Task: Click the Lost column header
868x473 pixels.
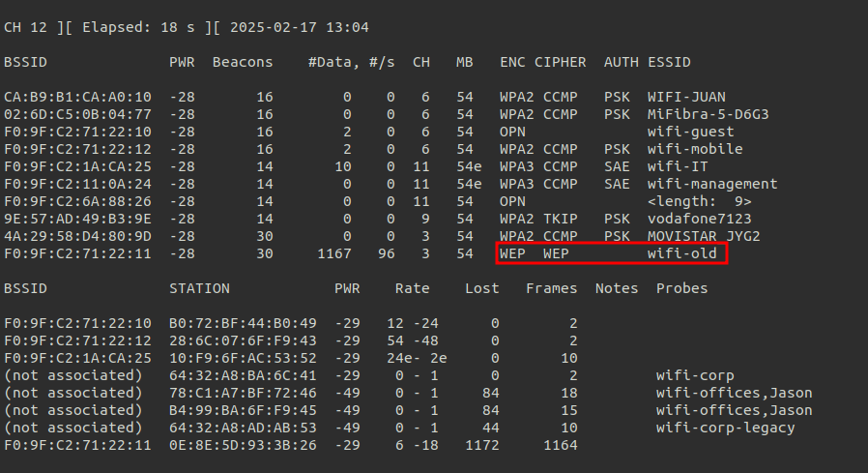Action: pos(482,288)
